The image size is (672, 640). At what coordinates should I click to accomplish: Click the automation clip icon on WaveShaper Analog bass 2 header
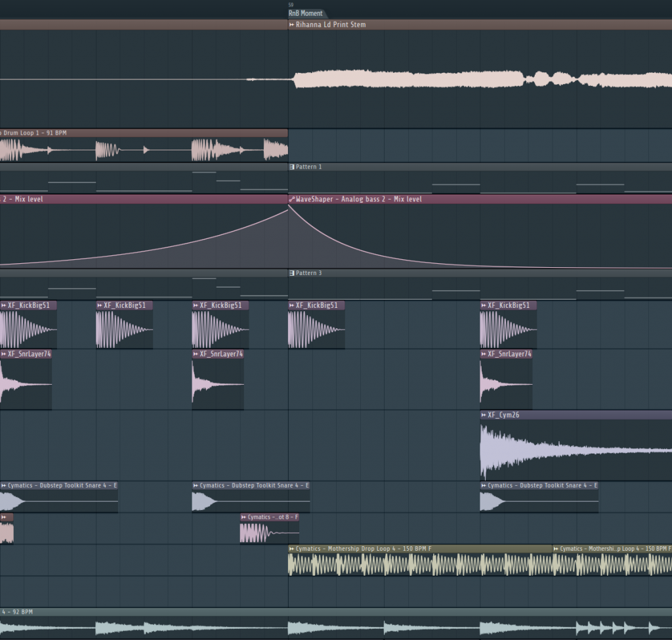pos(291,199)
